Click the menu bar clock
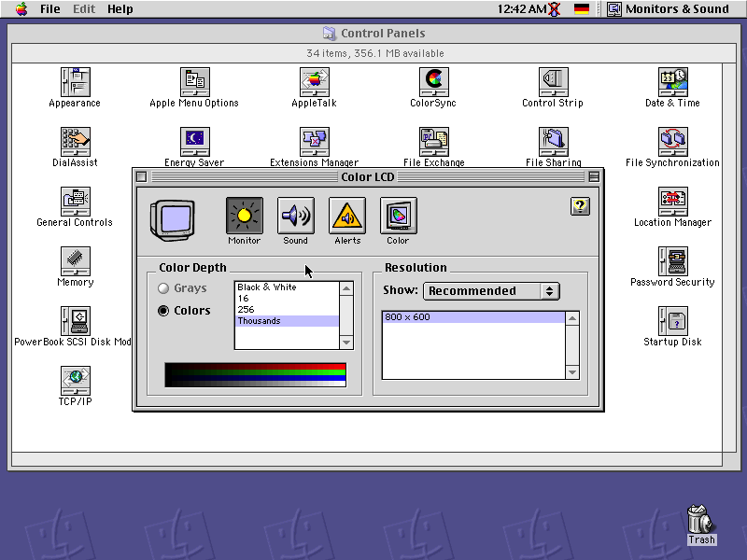Image resolution: width=747 pixels, height=560 pixels. (522, 9)
